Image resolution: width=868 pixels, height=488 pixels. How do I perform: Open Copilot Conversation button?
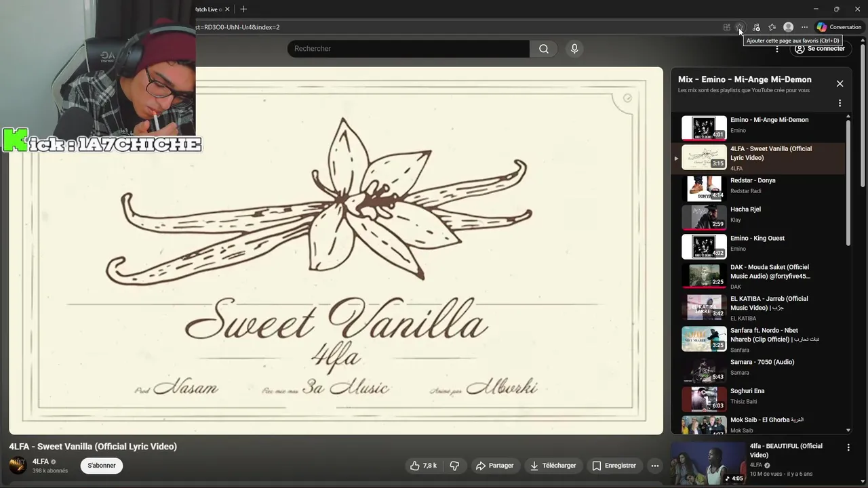[839, 27]
